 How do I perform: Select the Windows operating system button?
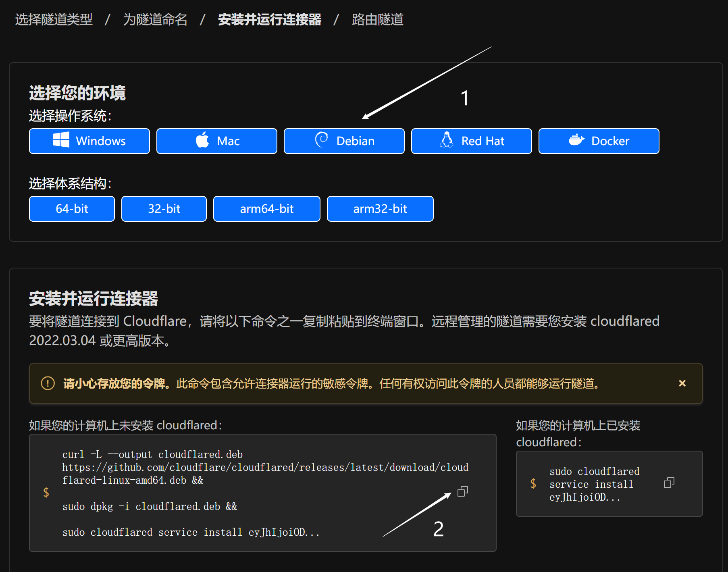89,141
